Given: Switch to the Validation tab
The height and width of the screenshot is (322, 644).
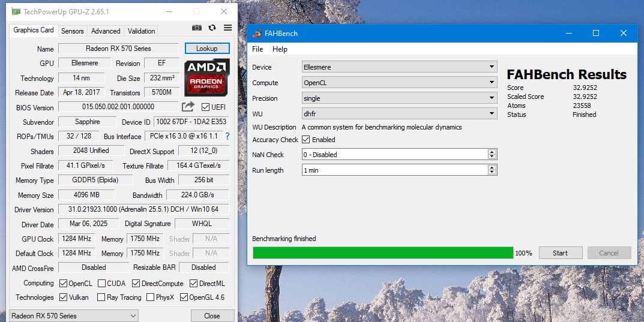Looking at the screenshot, I should (141, 31).
